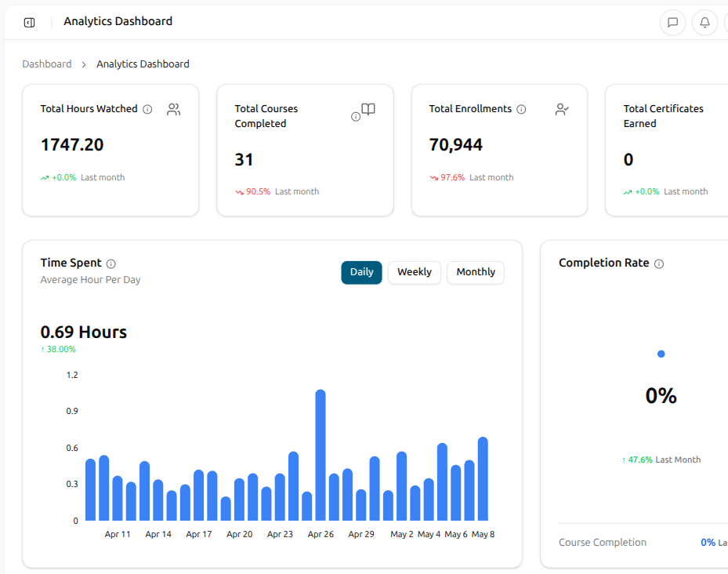Click info icon on Total Courses Completed card

[x=356, y=117]
